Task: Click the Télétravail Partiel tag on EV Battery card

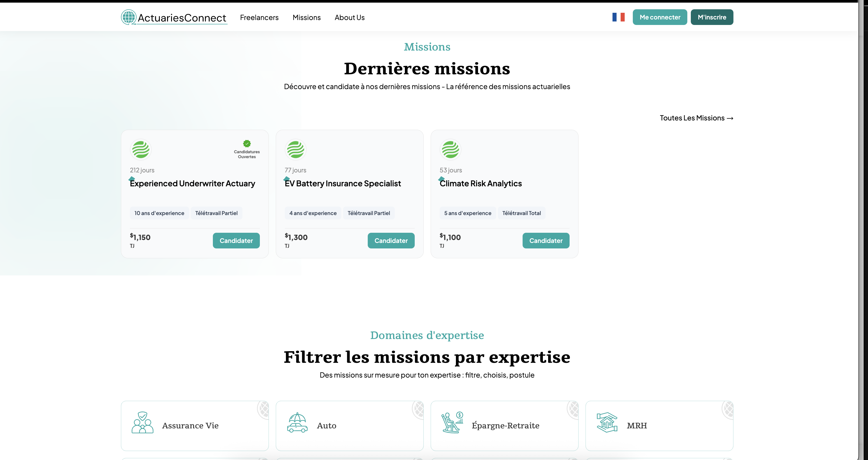Action: (x=369, y=213)
